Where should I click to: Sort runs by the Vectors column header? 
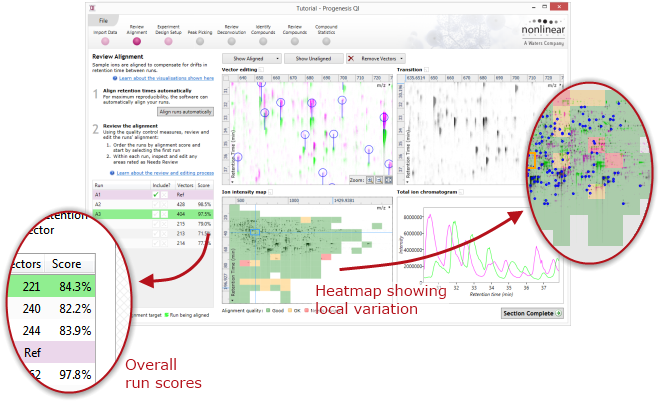coord(185,185)
